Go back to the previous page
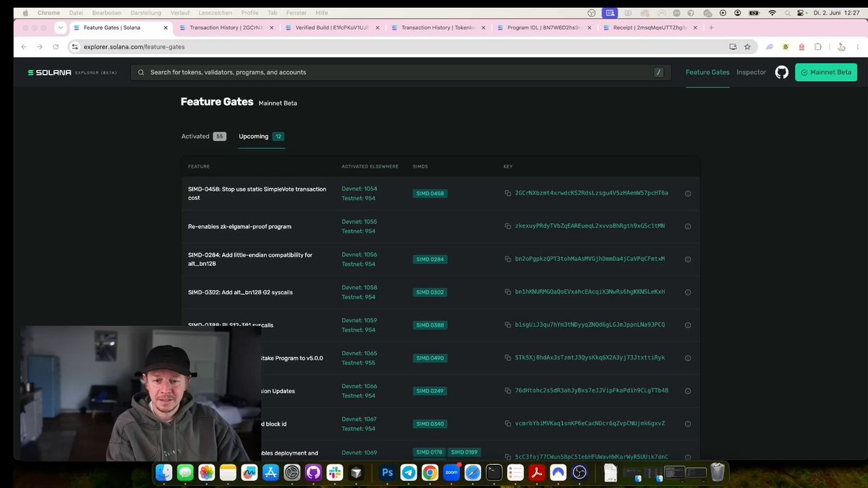868x488 pixels. click(23, 47)
